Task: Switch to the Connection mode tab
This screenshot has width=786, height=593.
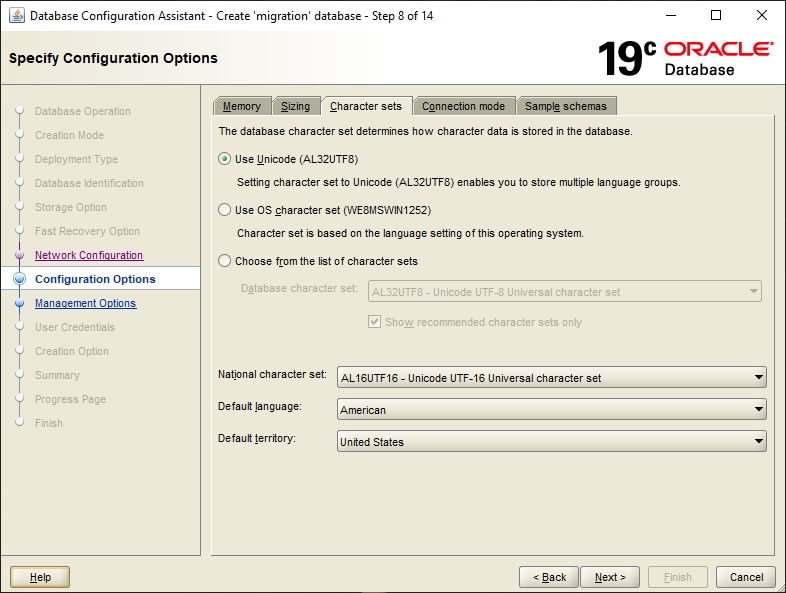Action: point(463,106)
